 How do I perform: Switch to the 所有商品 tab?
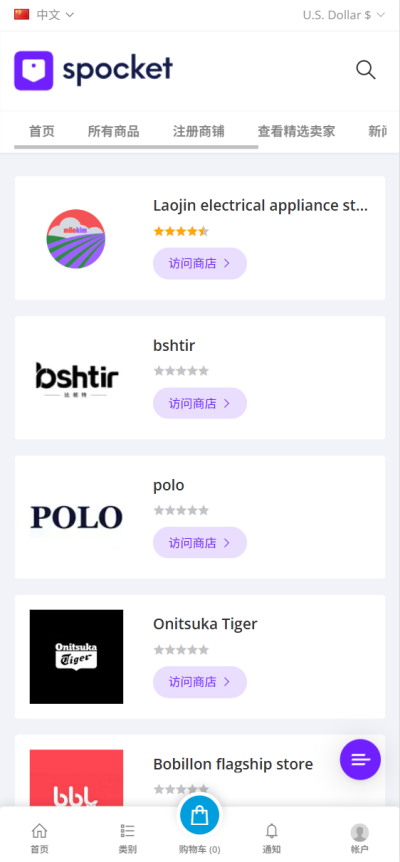114,131
